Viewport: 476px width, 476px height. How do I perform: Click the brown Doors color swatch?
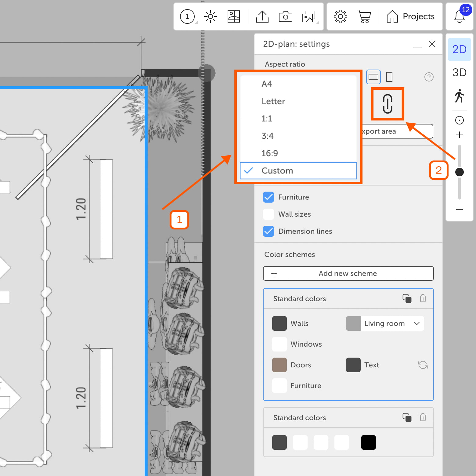tap(279, 365)
